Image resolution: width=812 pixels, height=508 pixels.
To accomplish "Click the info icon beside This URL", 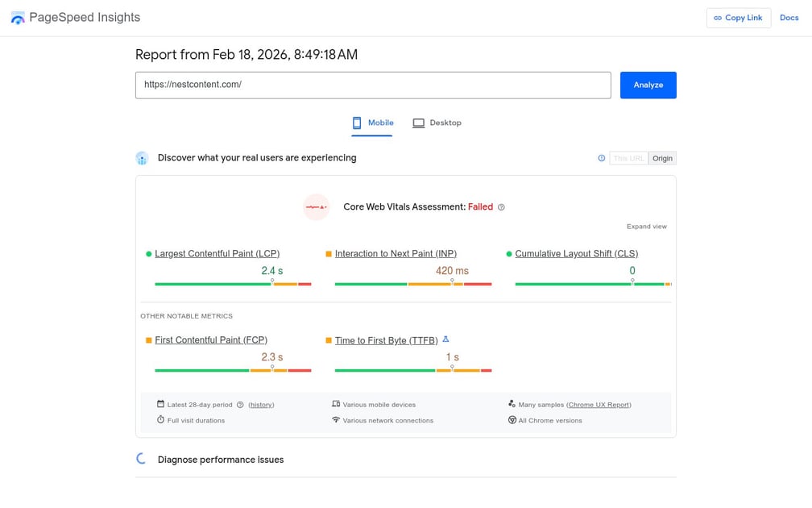I will [601, 158].
